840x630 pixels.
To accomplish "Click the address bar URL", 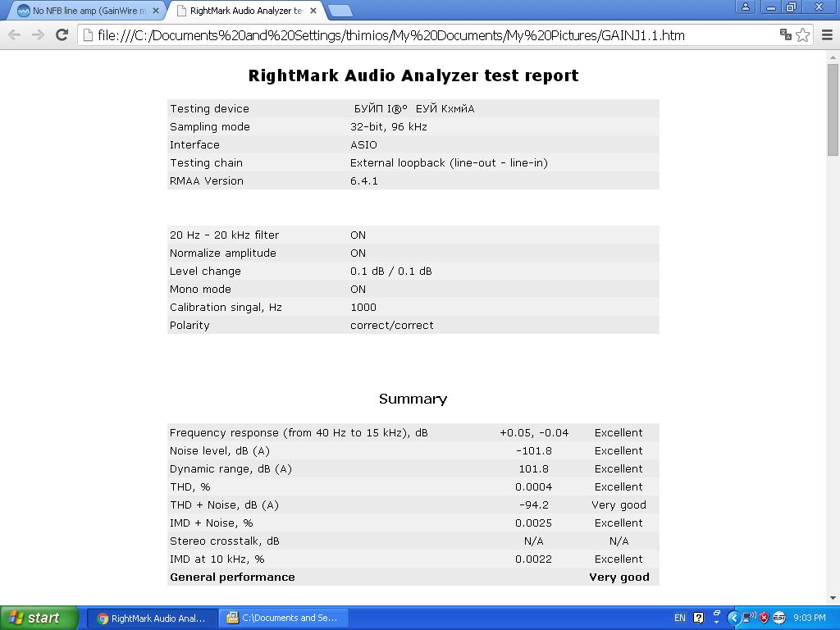I will pyautogui.click(x=390, y=36).
